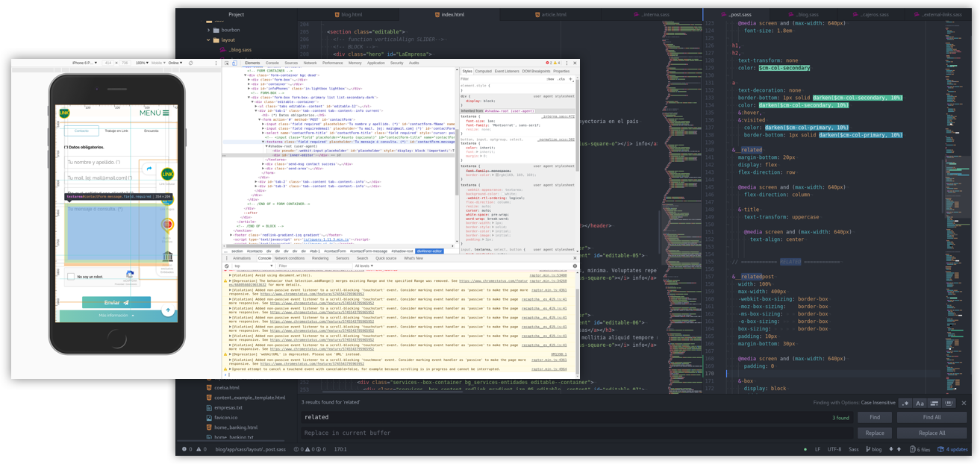The height and width of the screenshot is (464, 980).
Task: Switch to the Network tab in DevTools
Action: pos(310,63)
